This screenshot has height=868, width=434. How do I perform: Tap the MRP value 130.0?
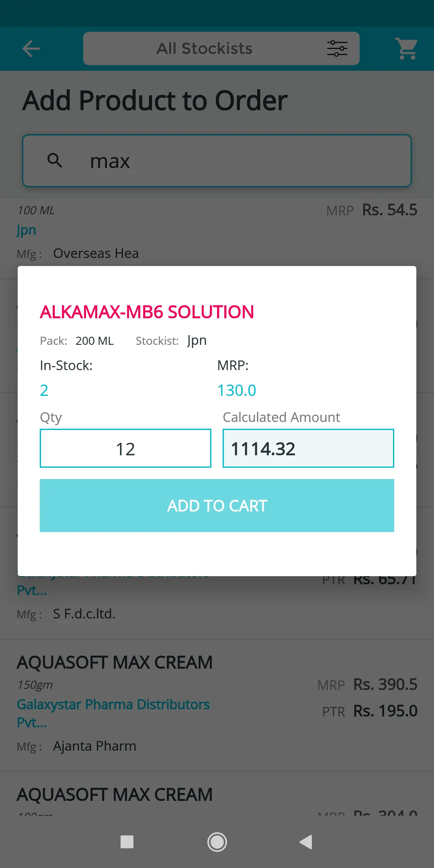click(x=237, y=391)
